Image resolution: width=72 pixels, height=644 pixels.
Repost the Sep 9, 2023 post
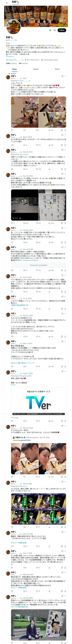point(24,145)
